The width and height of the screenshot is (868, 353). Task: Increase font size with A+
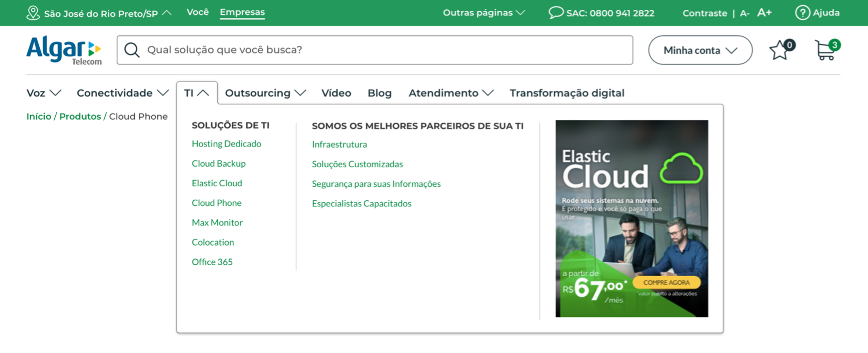(x=764, y=12)
